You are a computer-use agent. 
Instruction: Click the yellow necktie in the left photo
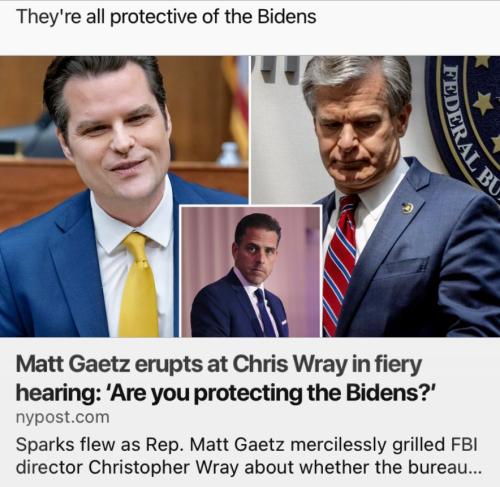click(x=139, y=285)
